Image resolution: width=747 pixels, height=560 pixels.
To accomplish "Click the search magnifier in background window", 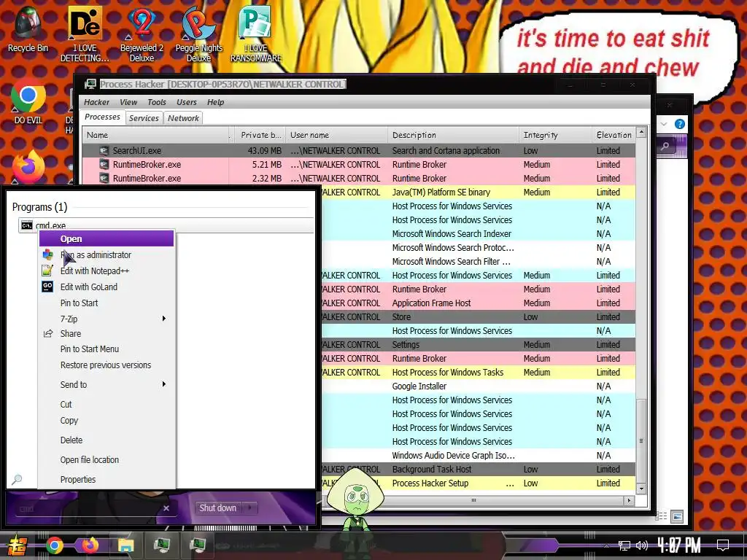I will coord(665,146).
